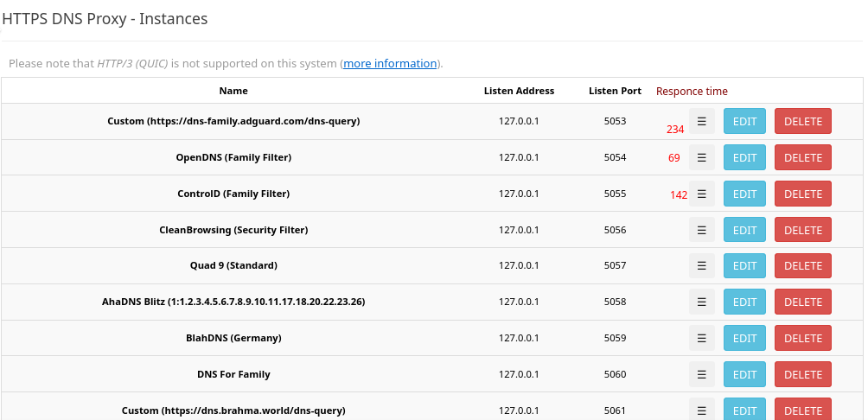Delete the Custom adguard dns-family instance
868x420 pixels.
click(802, 121)
